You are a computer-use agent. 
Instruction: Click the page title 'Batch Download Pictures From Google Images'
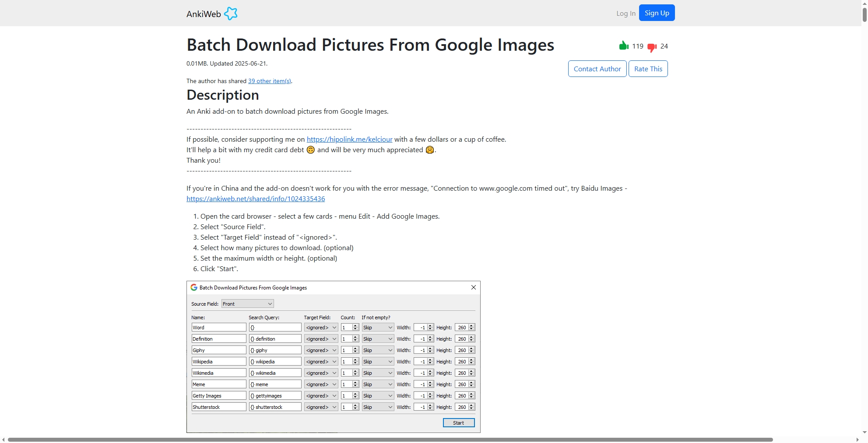click(370, 45)
